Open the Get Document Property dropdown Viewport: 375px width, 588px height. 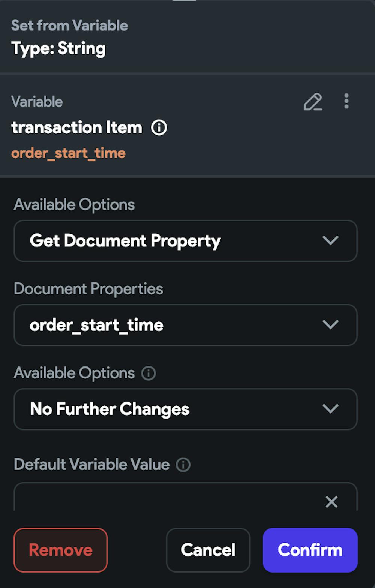(x=185, y=241)
